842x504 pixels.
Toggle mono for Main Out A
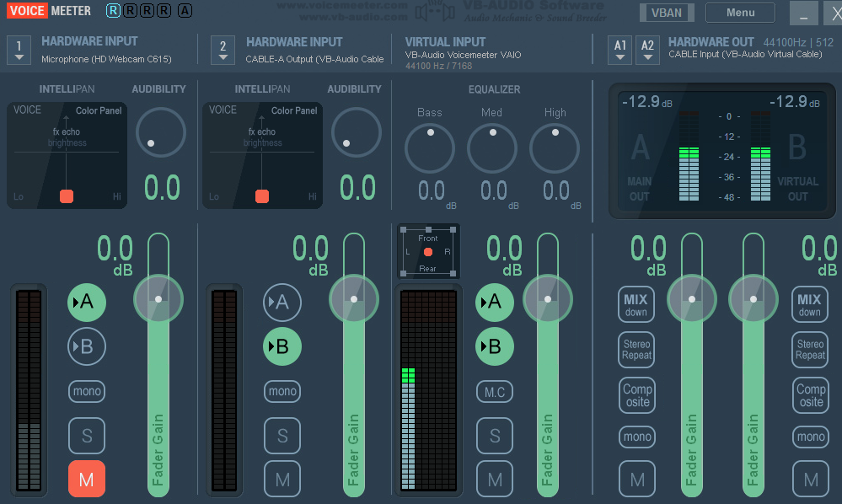click(636, 437)
